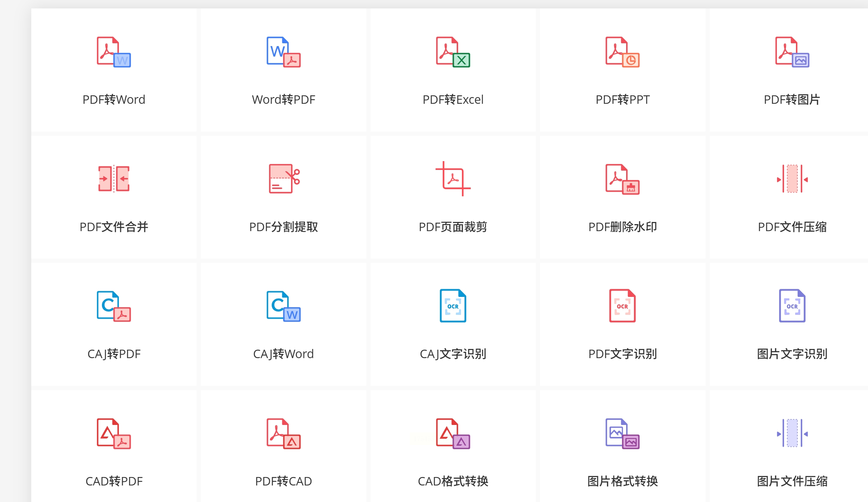Select the PDF转Excel icon
The image size is (868, 502).
pos(453,52)
